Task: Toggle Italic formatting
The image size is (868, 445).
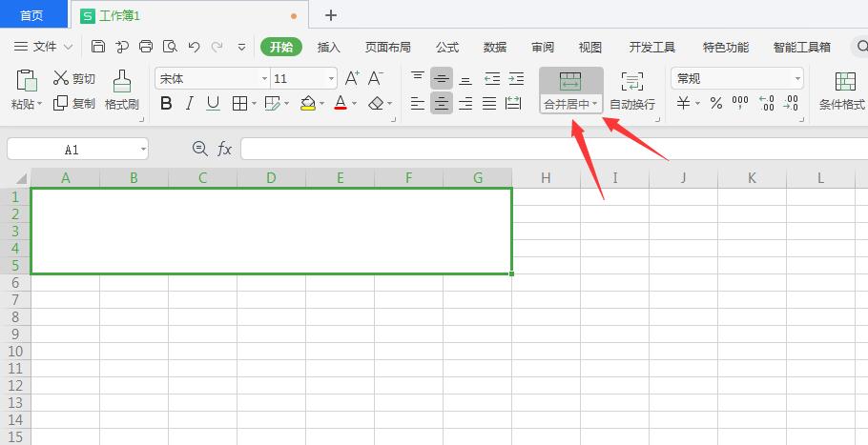Action: point(189,103)
